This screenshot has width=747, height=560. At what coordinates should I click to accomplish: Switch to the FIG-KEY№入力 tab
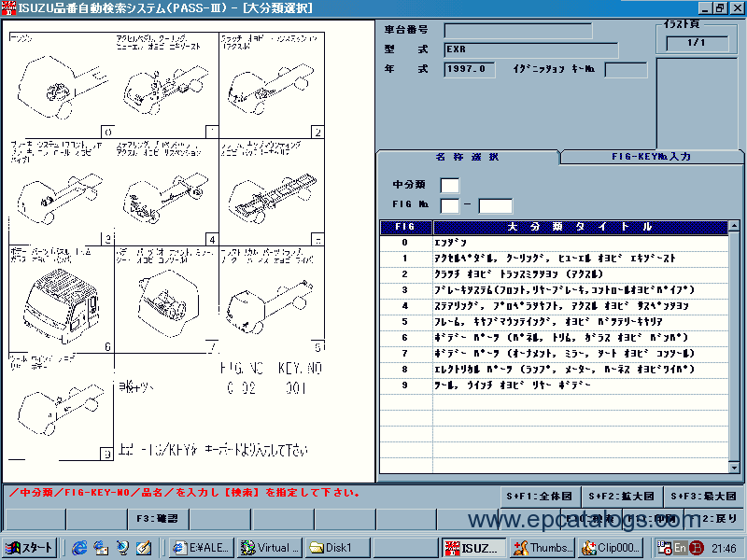click(x=651, y=157)
